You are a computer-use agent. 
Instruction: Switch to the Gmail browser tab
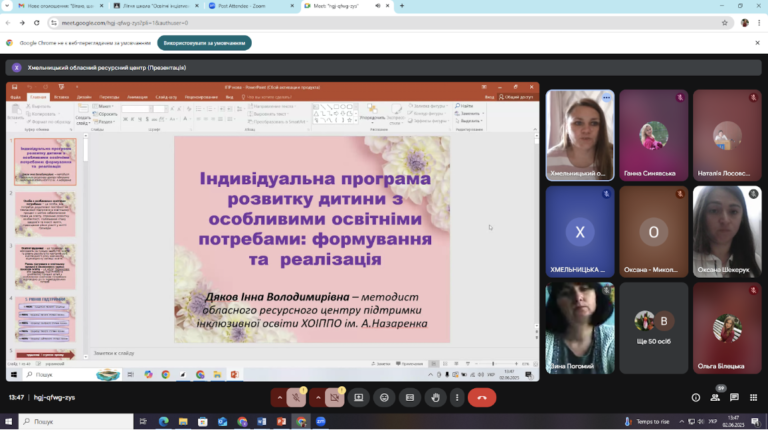click(x=61, y=6)
